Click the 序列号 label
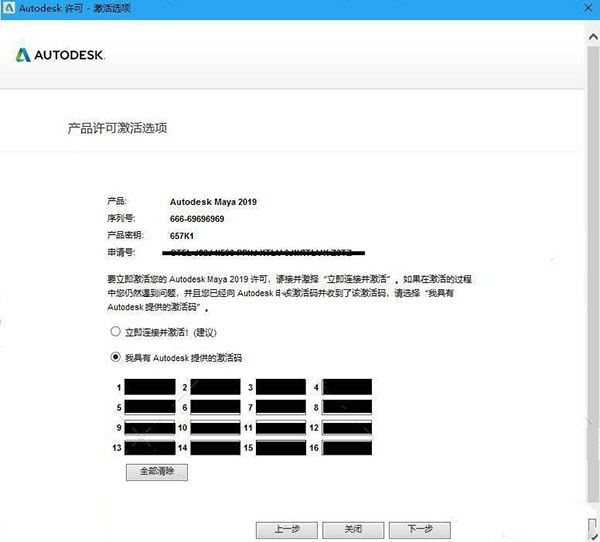 pos(121,218)
